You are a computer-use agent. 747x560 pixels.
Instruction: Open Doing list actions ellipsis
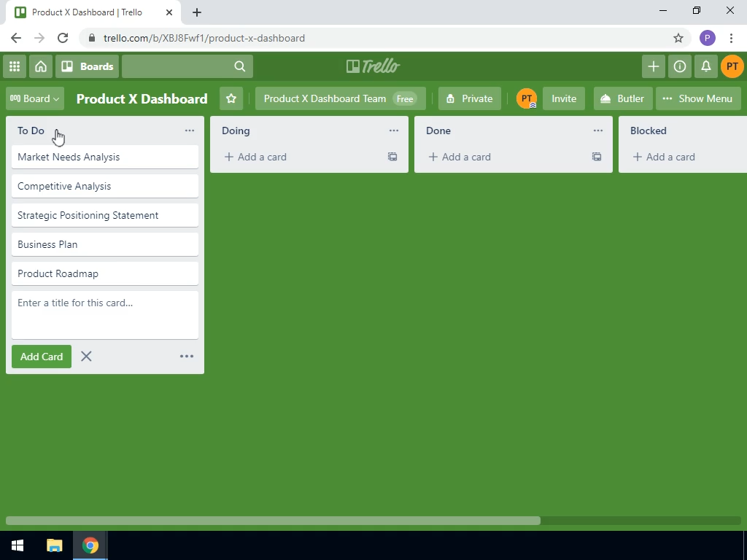pos(393,131)
